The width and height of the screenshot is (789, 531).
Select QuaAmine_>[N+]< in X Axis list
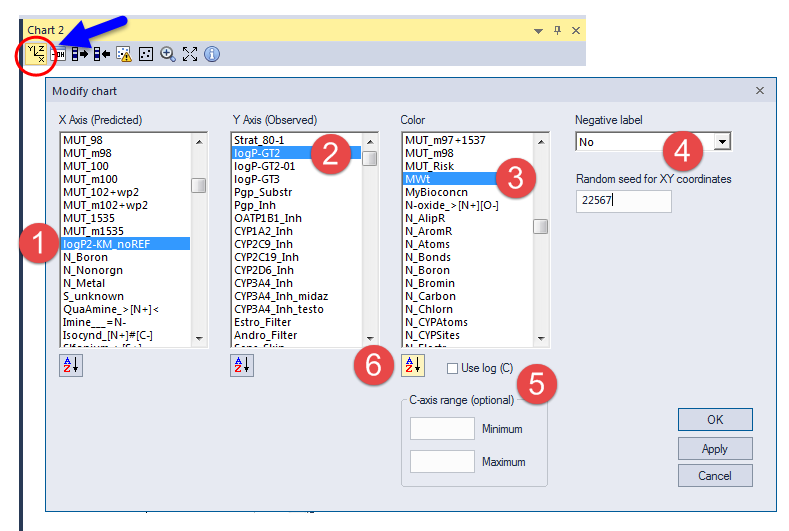(125, 310)
